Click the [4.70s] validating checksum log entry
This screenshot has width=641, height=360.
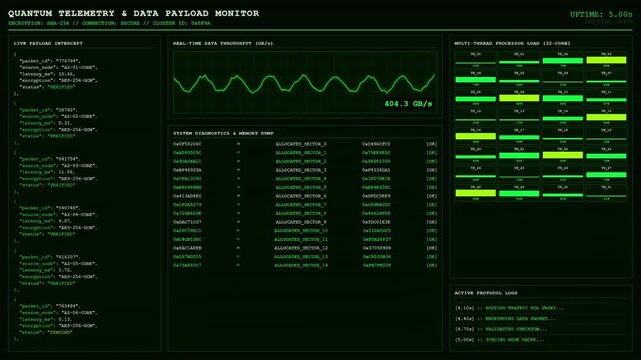(x=501, y=329)
